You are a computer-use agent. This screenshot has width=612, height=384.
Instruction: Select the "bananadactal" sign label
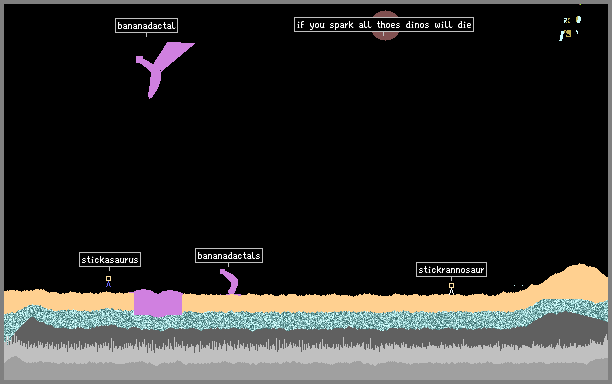point(146,26)
